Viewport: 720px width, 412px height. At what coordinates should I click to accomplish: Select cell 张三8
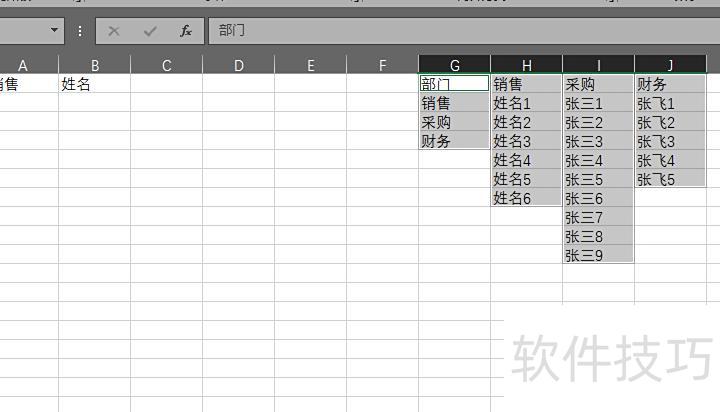point(598,236)
